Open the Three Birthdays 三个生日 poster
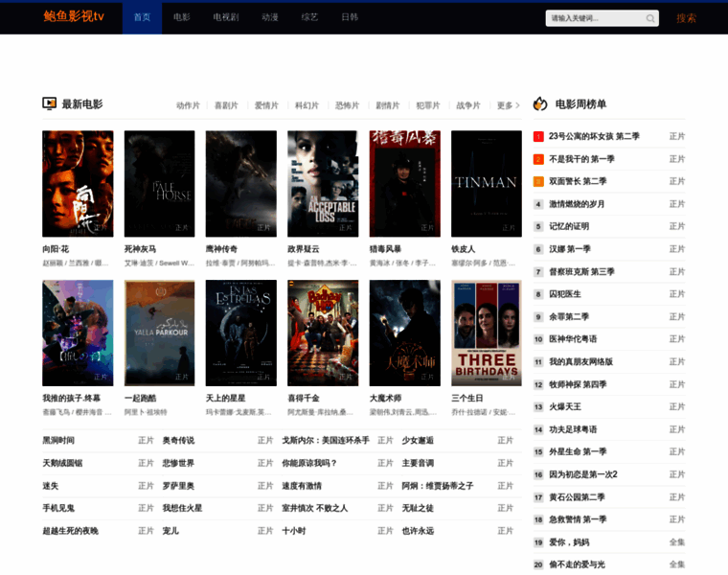 [487, 333]
